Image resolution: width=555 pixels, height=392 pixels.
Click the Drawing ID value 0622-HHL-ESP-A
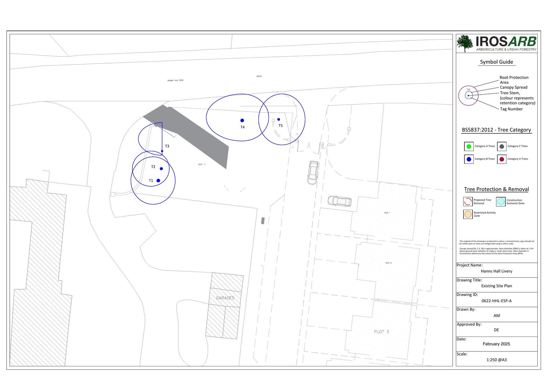click(x=496, y=301)
